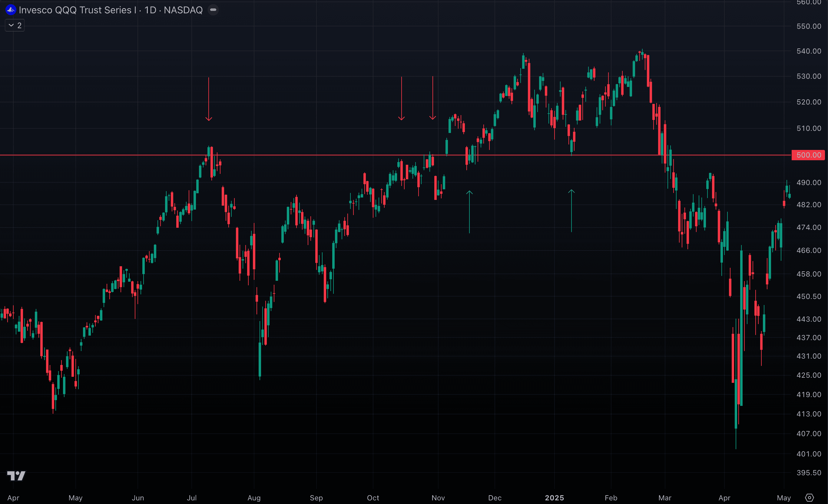The height and width of the screenshot is (504, 828).
Task: Click the Invesco QQQ ticker logo
Action: [x=10, y=10]
